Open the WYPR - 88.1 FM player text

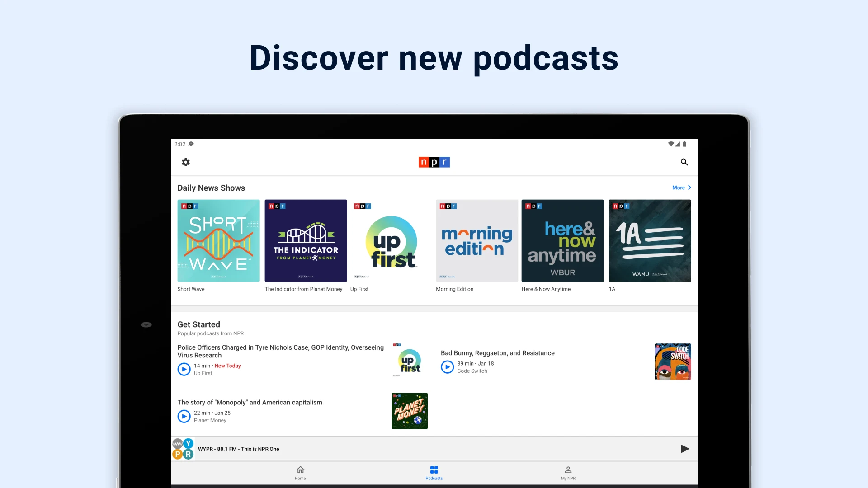(x=238, y=449)
